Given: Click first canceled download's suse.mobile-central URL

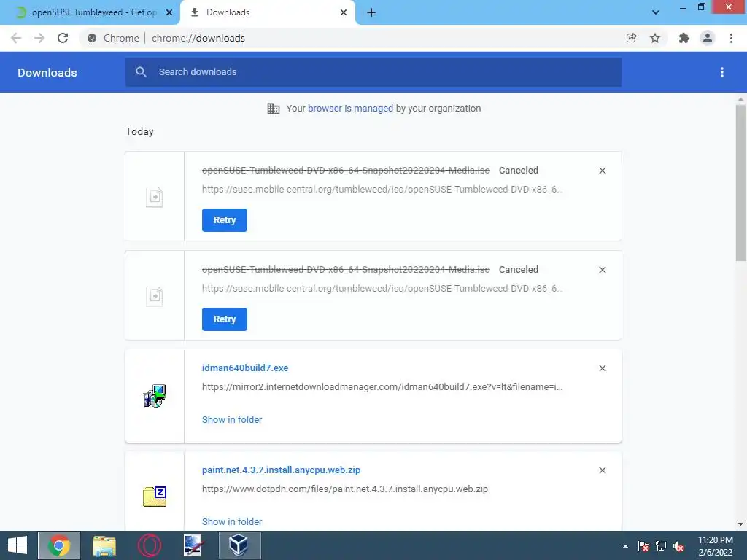Looking at the screenshot, I should pos(382,189).
